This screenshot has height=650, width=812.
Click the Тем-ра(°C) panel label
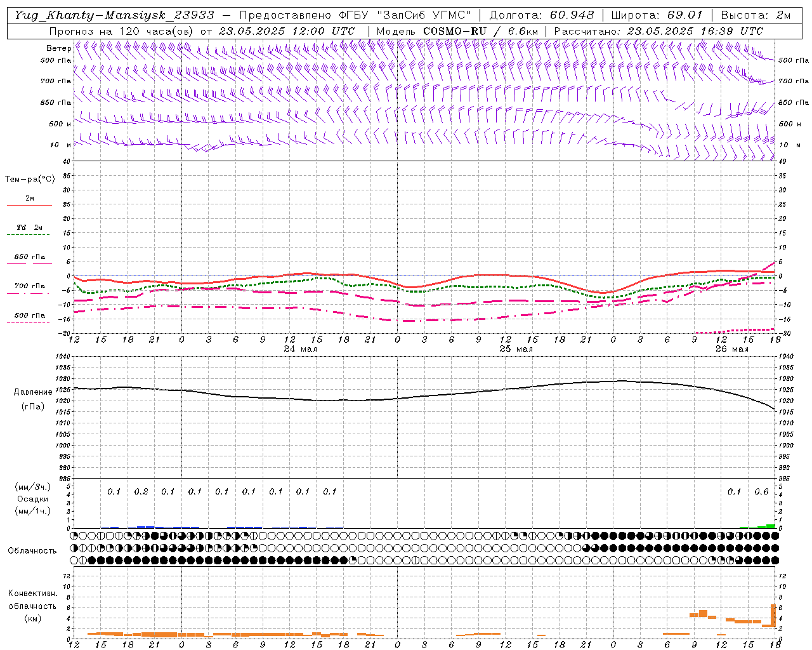[x=30, y=180]
